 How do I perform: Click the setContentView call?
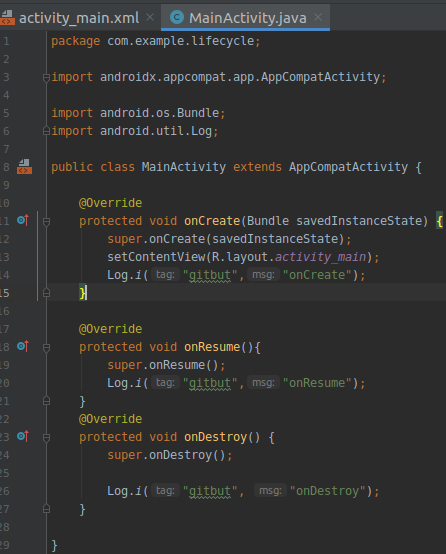(243, 257)
